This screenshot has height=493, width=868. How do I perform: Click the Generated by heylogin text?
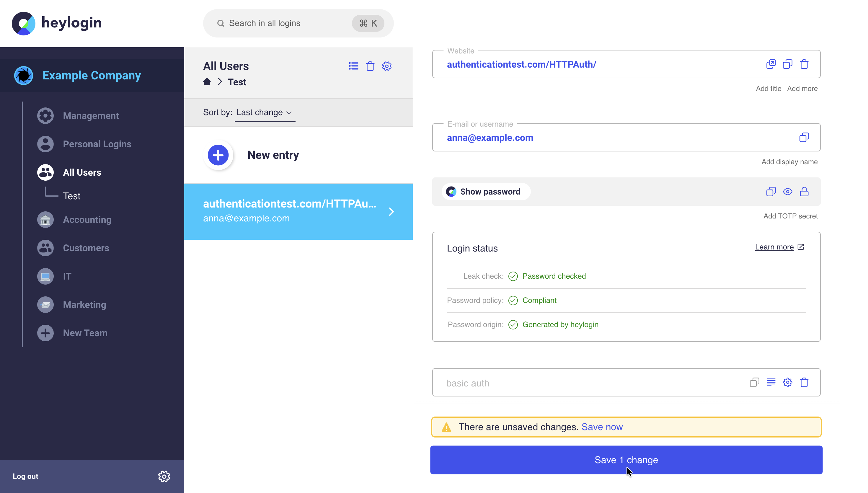click(560, 324)
